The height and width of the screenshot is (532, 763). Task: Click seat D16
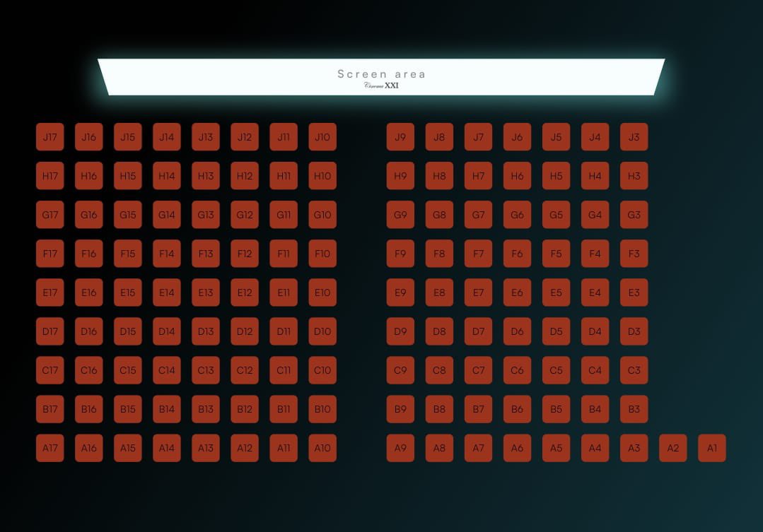89,331
